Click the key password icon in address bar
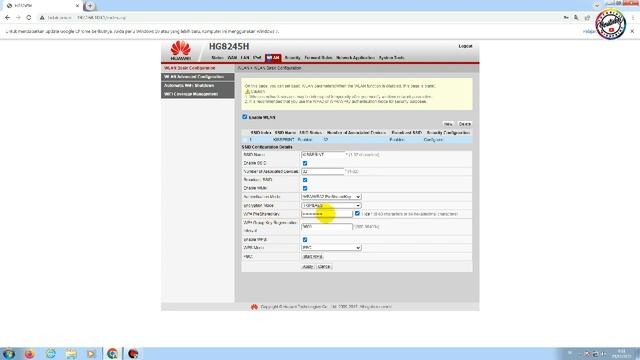The image size is (640, 360). click(x=566, y=18)
